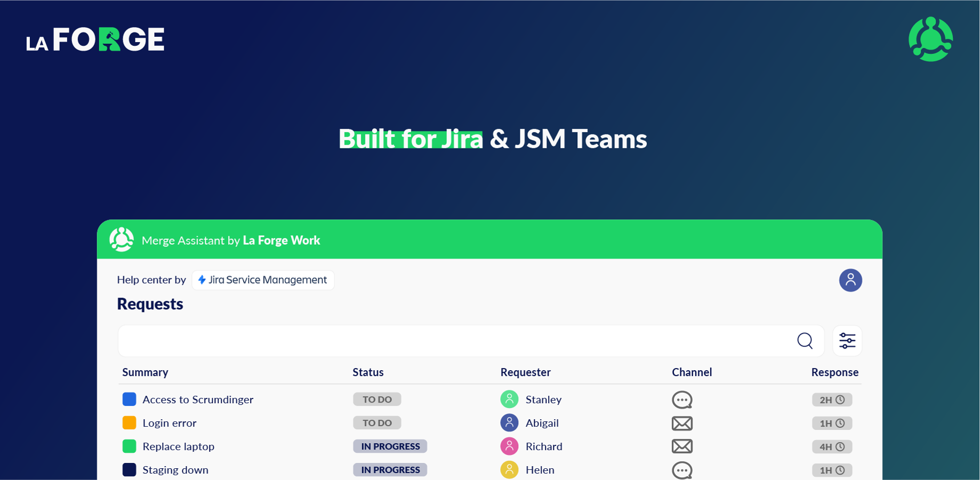Open the "Login error" request
Image resolution: width=980 pixels, height=480 pixels.
click(x=170, y=423)
